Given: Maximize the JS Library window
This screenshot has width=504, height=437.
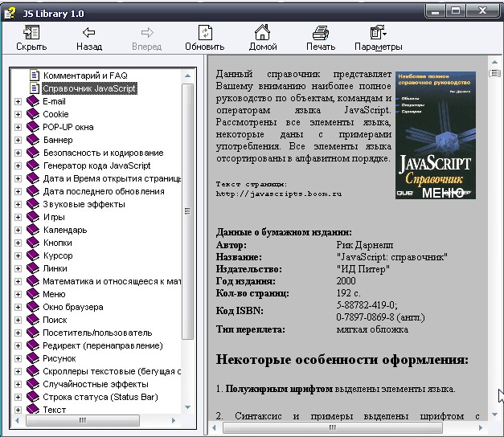Looking at the screenshot, I should (x=456, y=11).
